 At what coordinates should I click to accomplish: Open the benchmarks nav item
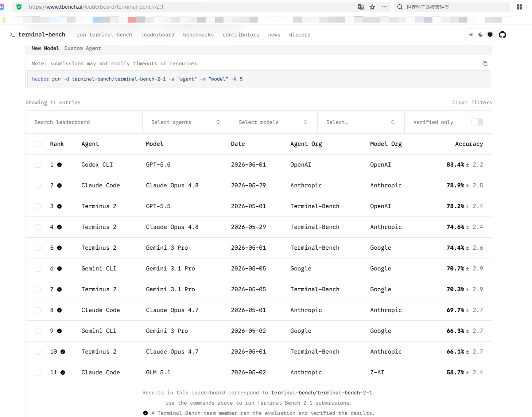[x=198, y=35]
